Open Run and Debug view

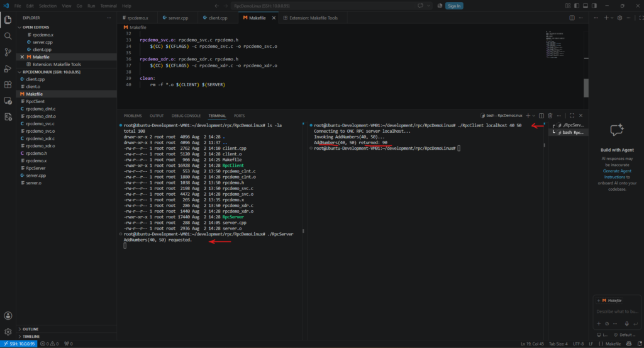point(8,69)
